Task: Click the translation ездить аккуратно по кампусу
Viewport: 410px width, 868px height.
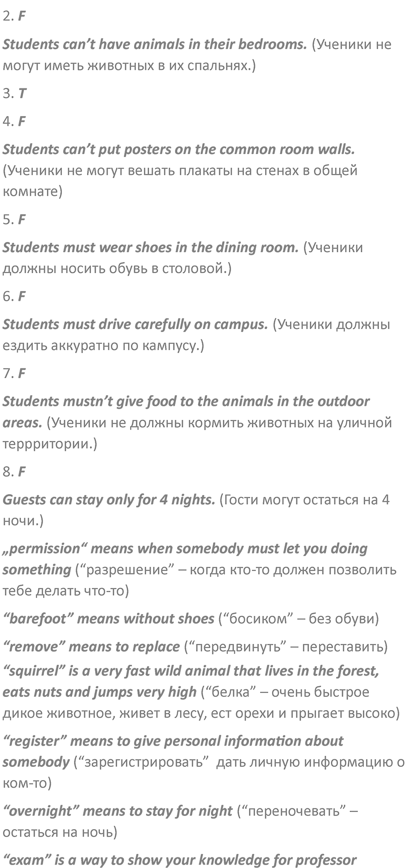Action: [x=103, y=345]
